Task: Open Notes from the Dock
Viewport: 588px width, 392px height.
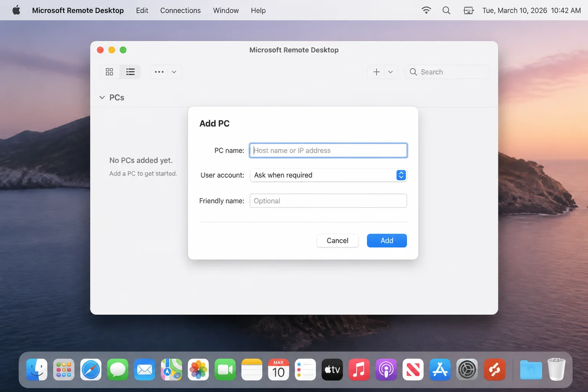Action: point(252,369)
